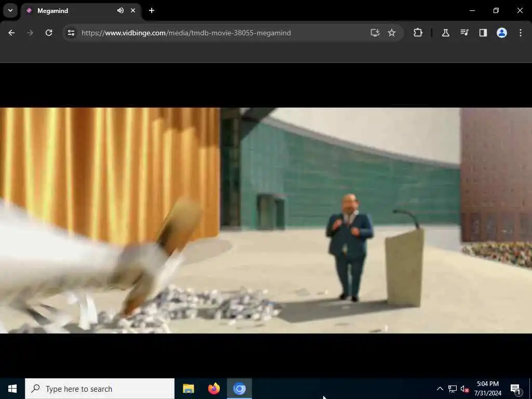Open Chrome Labs flask icon
This screenshot has height=399, width=532.
click(x=445, y=33)
